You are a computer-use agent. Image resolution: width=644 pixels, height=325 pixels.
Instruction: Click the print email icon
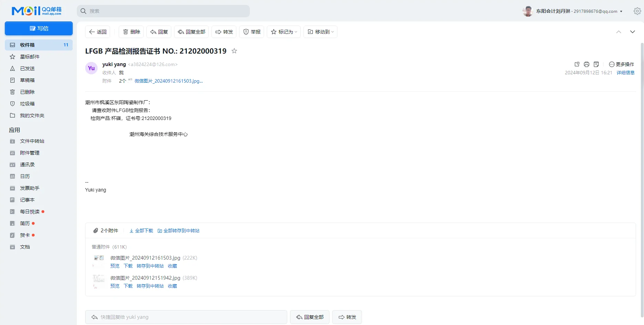click(586, 64)
